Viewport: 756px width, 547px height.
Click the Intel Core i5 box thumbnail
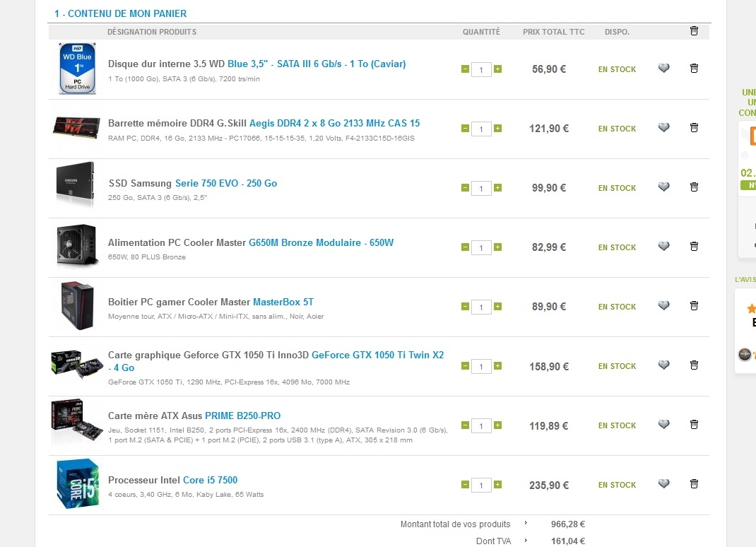(78, 483)
